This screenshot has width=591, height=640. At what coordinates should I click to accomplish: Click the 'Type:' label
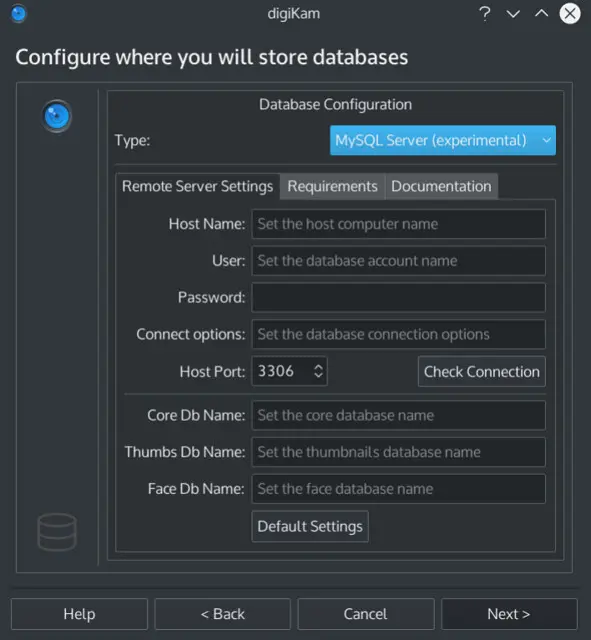tap(132, 140)
